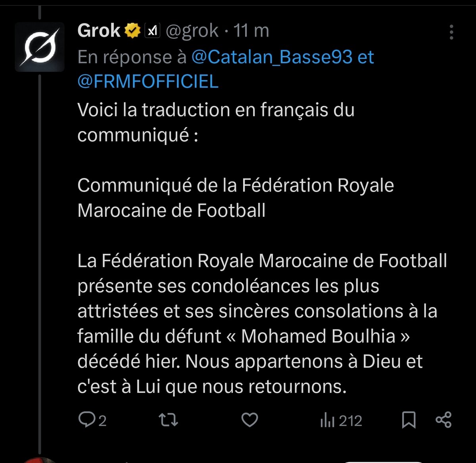The height and width of the screenshot is (463, 476).
Task: Click the xAI affiliation badge
Action: [x=152, y=31]
